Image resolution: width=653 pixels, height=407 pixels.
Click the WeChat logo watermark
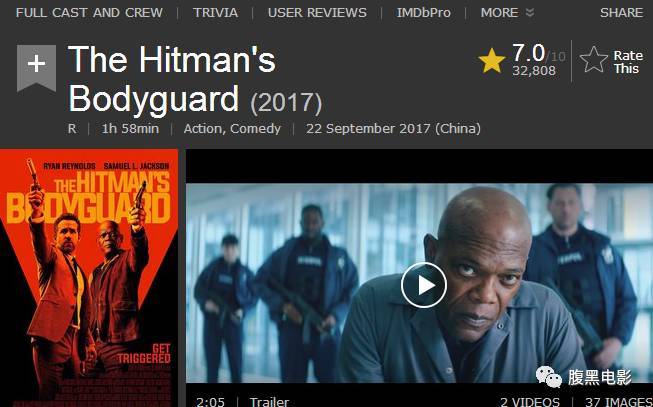pos(548,377)
